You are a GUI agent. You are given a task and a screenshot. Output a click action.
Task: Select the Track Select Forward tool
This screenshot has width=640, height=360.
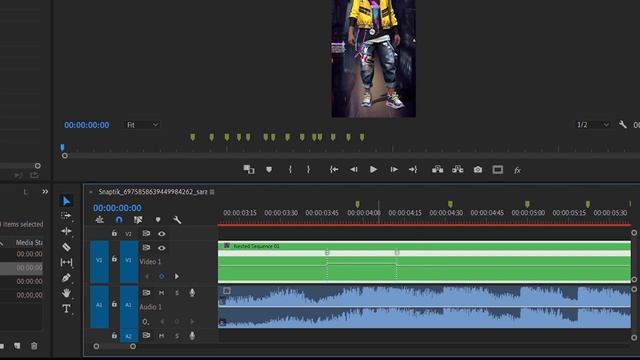tap(66, 216)
